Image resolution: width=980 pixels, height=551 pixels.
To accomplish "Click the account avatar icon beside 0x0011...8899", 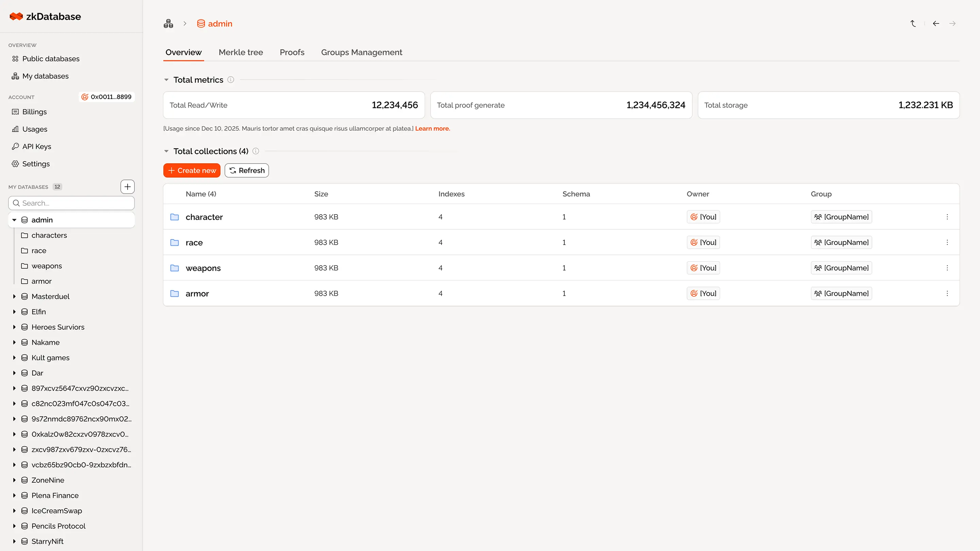I will click(85, 97).
